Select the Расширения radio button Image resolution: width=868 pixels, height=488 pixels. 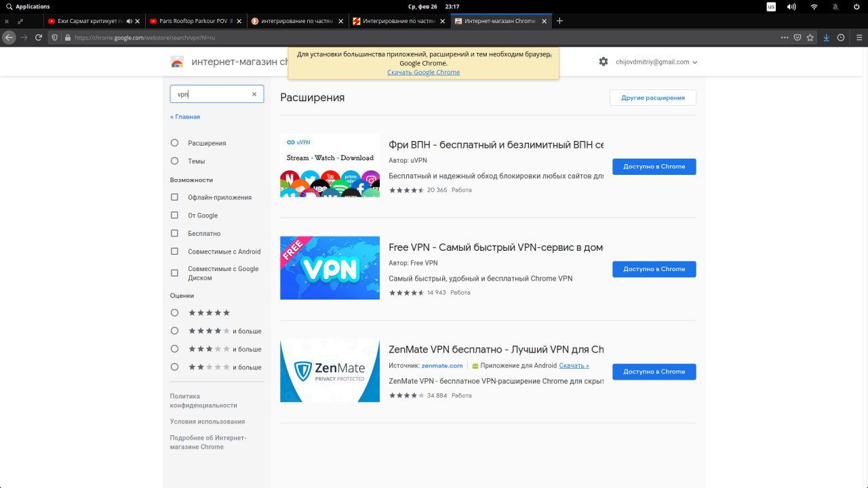[x=174, y=143]
